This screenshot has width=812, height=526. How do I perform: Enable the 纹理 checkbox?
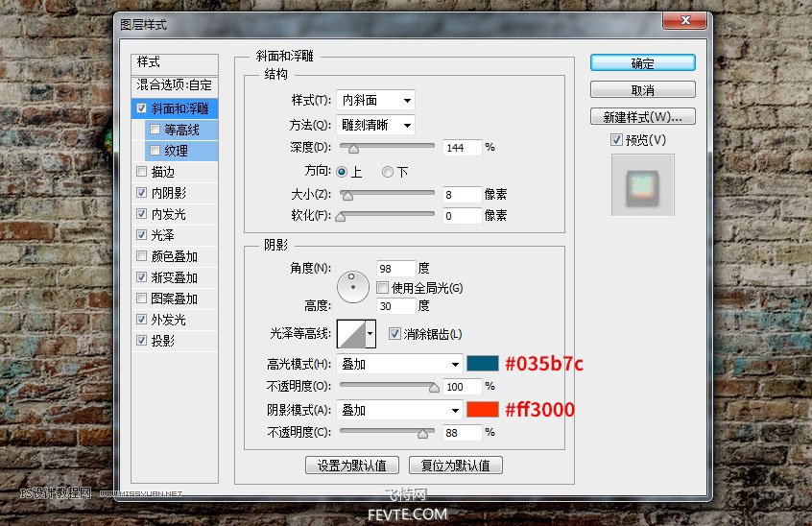coord(155,151)
